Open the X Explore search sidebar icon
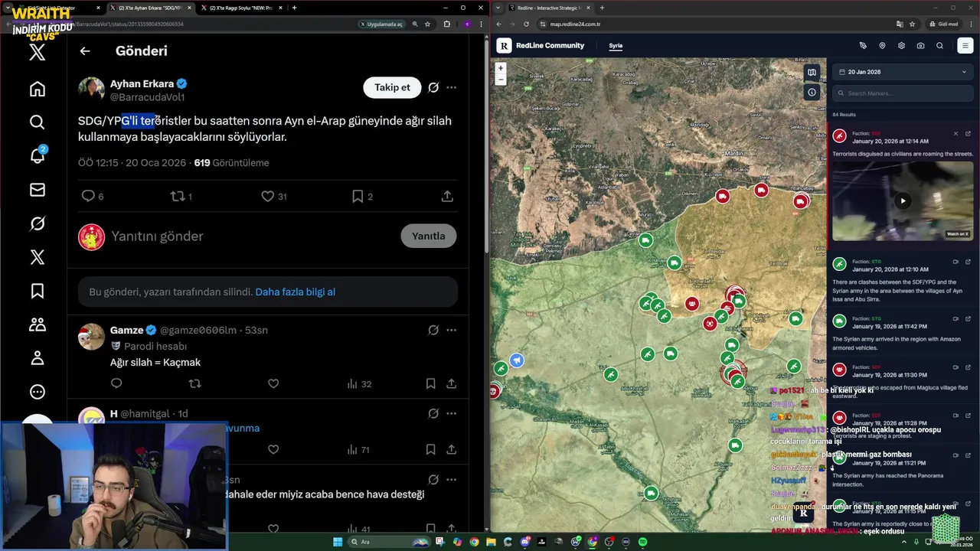 (37, 122)
